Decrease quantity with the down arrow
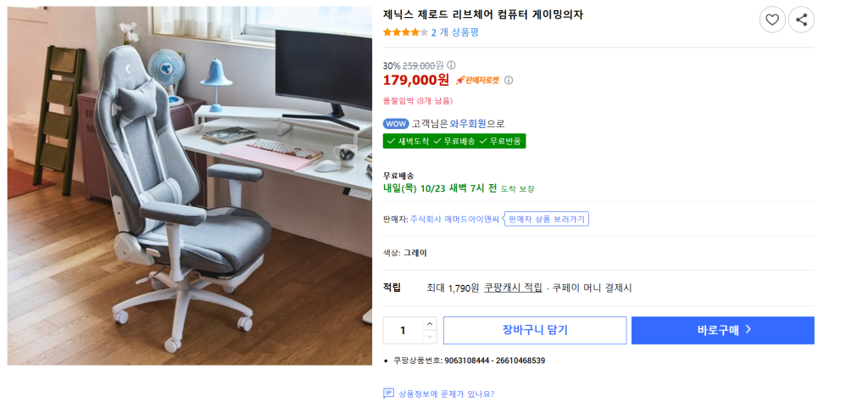868x414 pixels. (x=430, y=337)
